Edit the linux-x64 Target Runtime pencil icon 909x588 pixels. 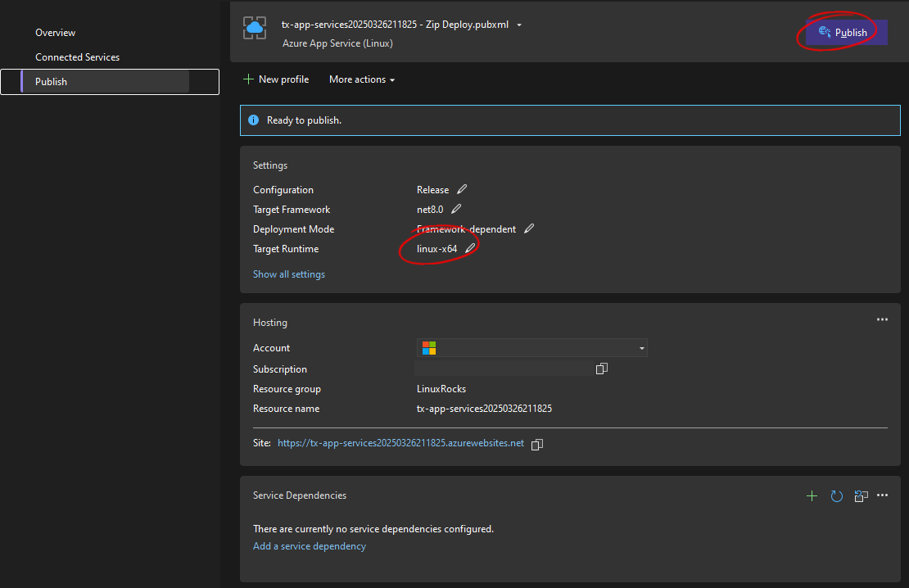click(x=470, y=248)
